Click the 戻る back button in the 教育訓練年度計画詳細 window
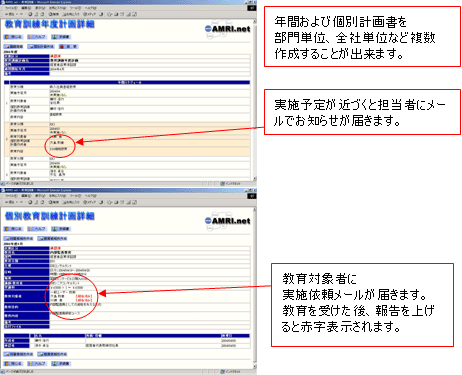Viewport: 462px width, 375px height. [x=9, y=14]
